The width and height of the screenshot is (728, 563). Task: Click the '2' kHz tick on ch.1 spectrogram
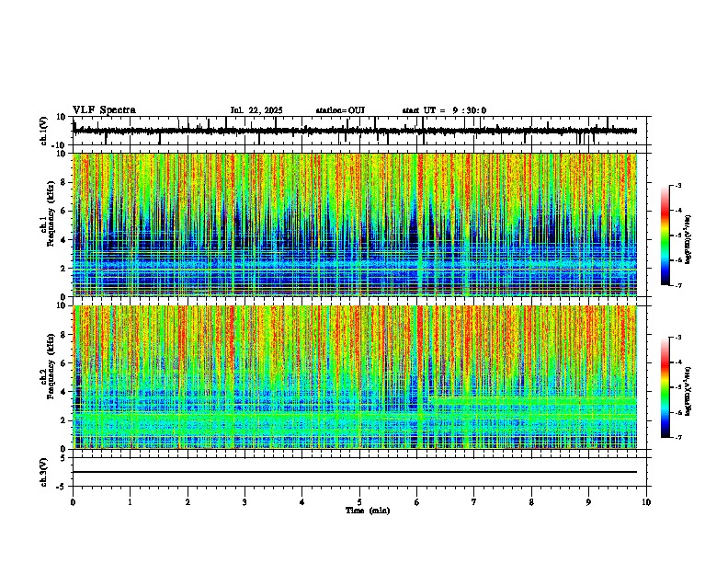pos(63,268)
